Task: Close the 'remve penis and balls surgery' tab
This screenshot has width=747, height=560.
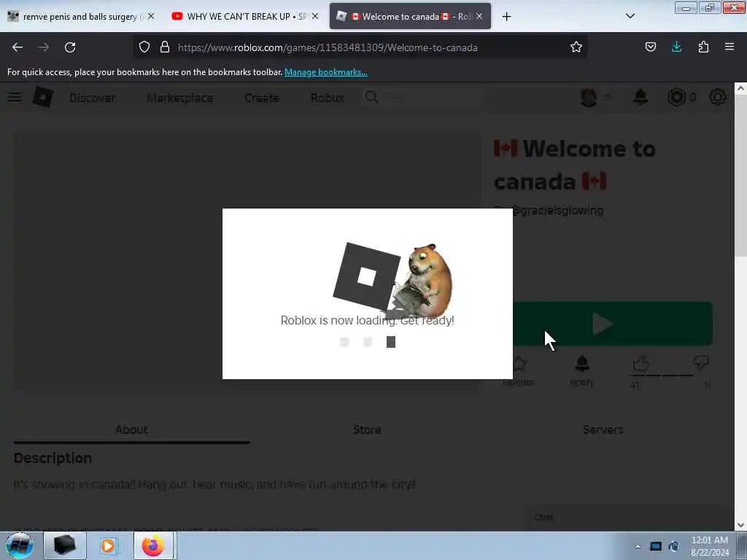Action: tap(151, 17)
